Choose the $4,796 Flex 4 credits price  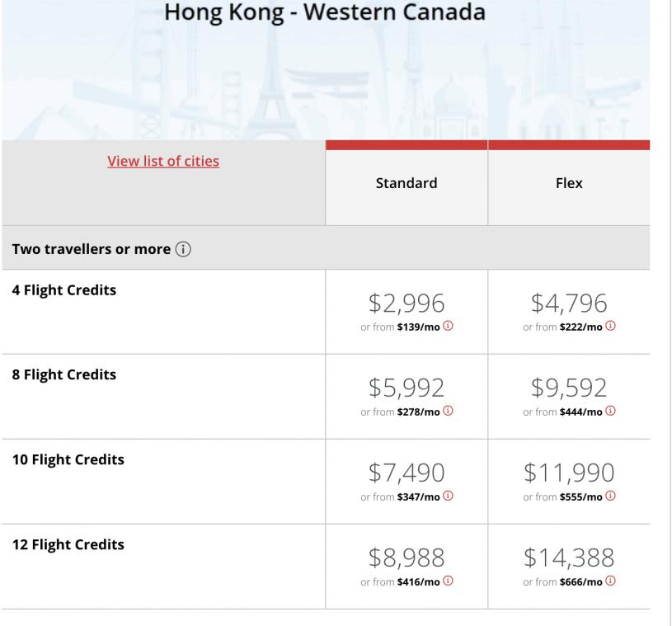pos(569,304)
